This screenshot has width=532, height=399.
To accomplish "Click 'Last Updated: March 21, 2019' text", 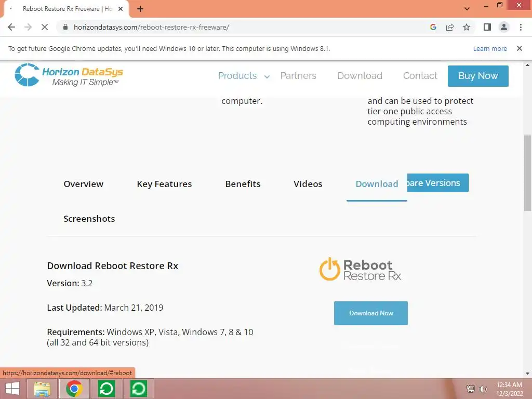I will (x=105, y=308).
